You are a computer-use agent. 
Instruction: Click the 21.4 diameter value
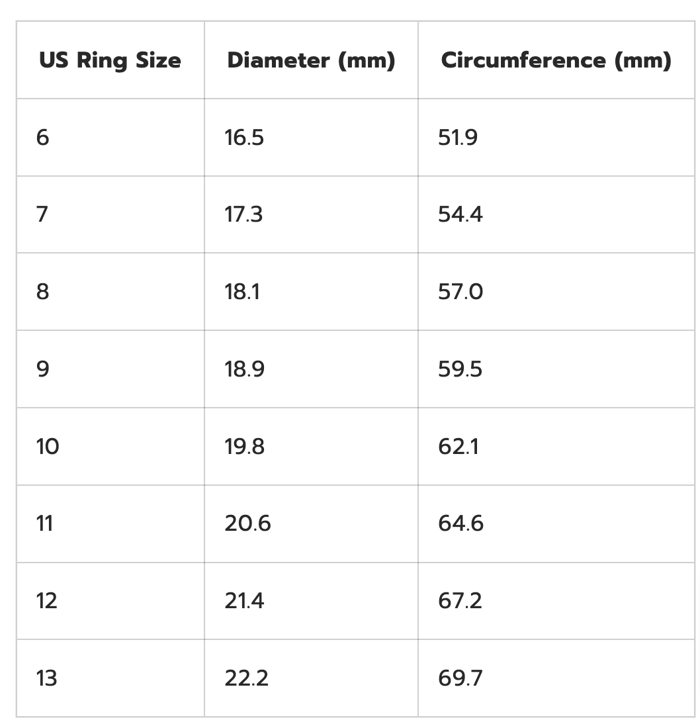[244, 601]
